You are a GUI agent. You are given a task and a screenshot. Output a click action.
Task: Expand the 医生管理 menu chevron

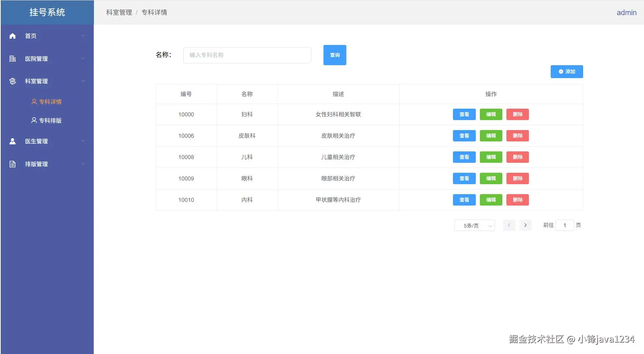coord(83,141)
